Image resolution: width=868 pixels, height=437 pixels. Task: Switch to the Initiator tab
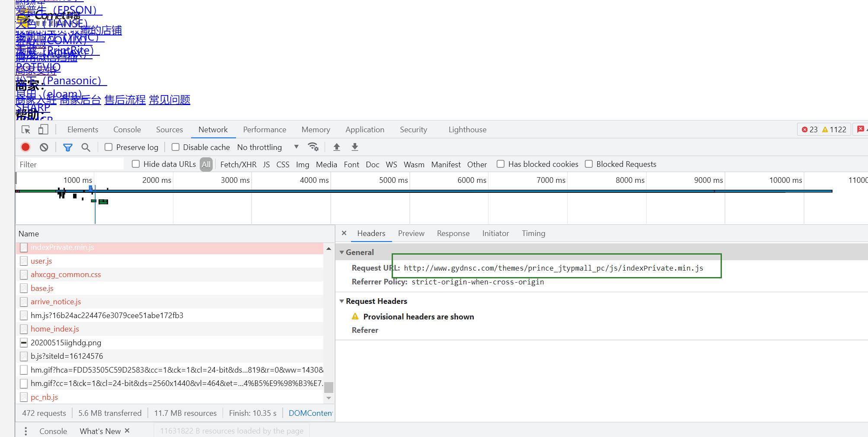[495, 233]
